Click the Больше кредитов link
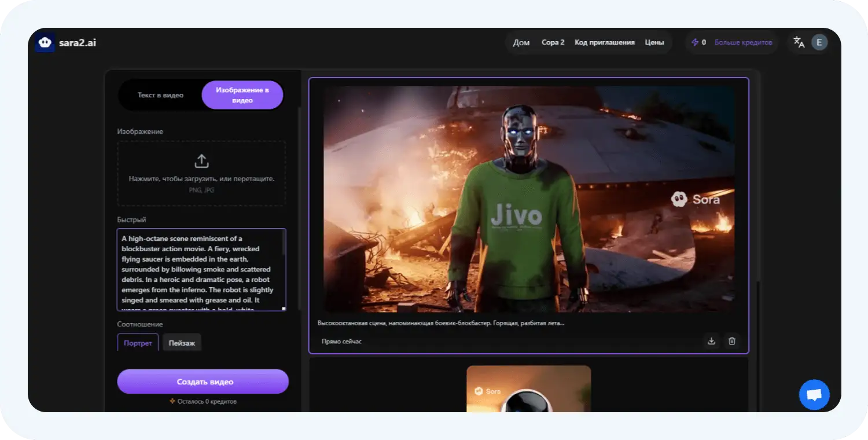The height and width of the screenshot is (440, 868). tap(743, 42)
